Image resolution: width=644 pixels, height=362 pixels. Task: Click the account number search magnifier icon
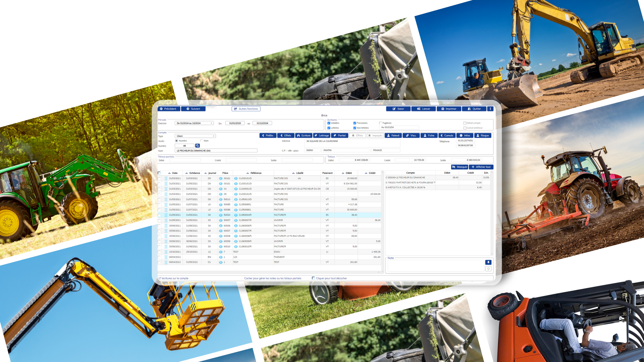(x=198, y=146)
